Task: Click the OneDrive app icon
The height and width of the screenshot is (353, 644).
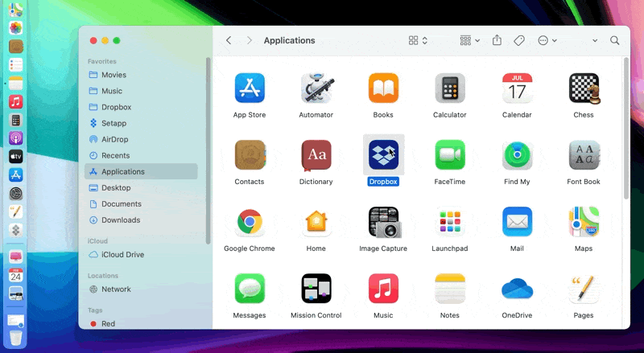Action: click(517, 289)
